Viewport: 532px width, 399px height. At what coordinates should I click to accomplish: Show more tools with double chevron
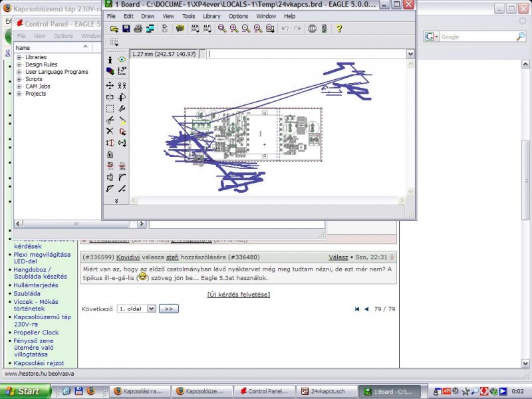(x=116, y=201)
